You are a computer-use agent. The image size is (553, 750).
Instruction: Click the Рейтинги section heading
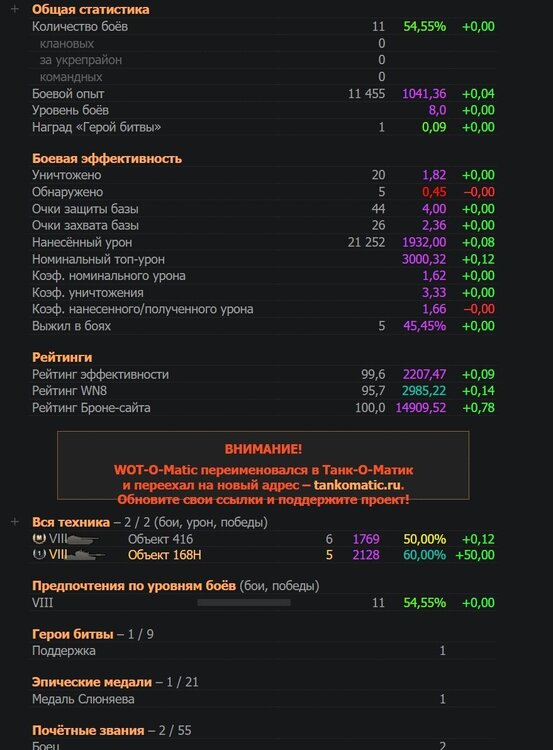tap(62, 357)
